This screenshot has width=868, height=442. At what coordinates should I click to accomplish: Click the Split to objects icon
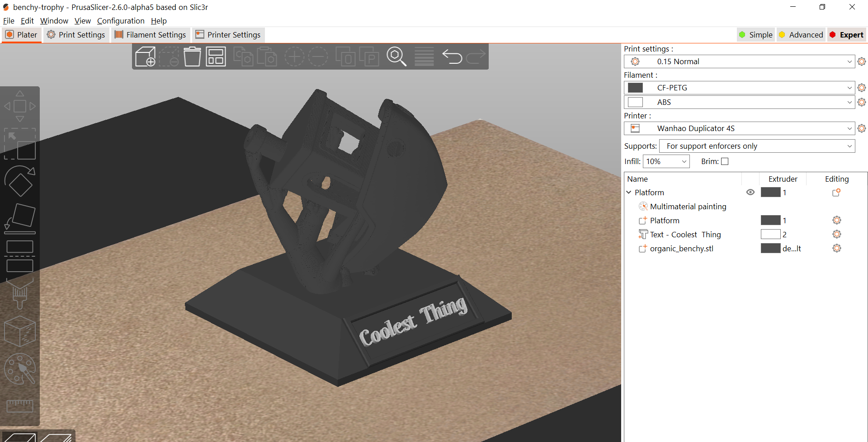click(345, 56)
